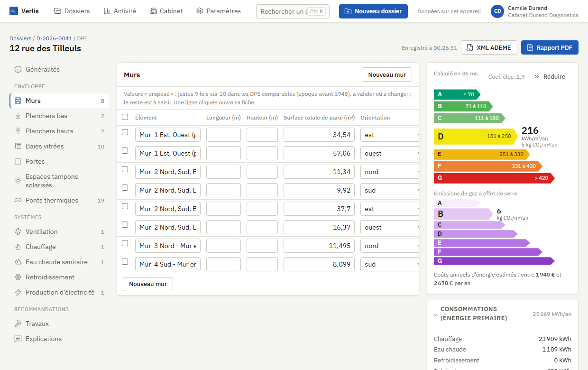The height and width of the screenshot is (370, 588).
Task: Click the Ventilation fan icon
Action: point(18,231)
